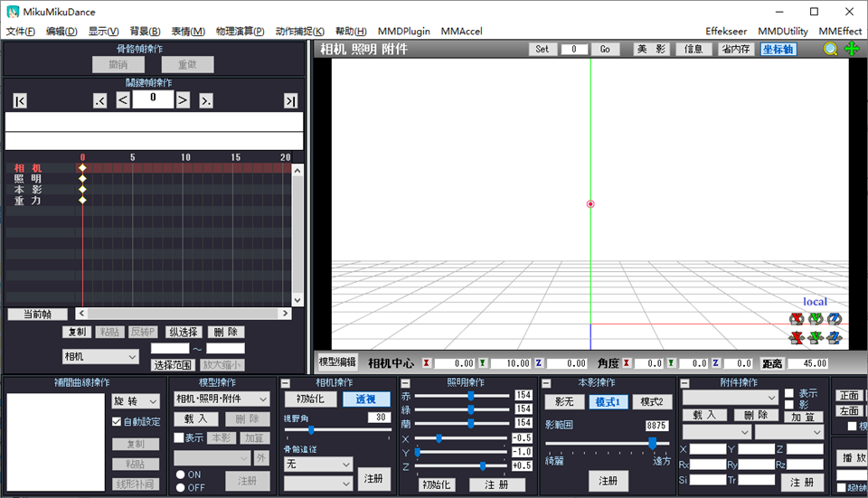Viewport: 868px width, 498px height.
Task: Open the Effekseer menu
Action: (x=726, y=32)
